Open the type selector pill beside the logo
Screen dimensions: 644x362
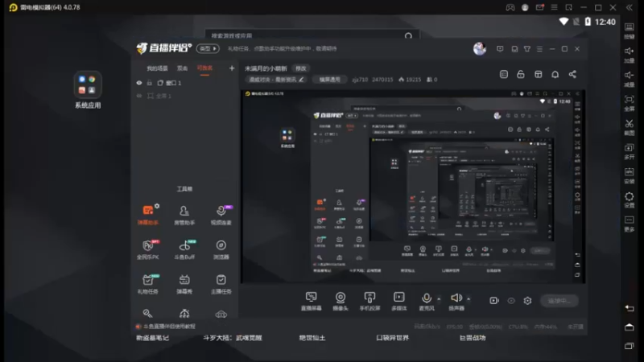(x=208, y=48)
